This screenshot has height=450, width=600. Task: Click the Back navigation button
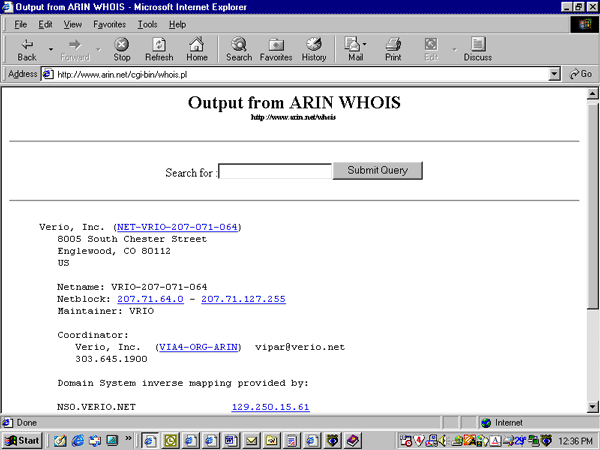click(x=27, y=50)
